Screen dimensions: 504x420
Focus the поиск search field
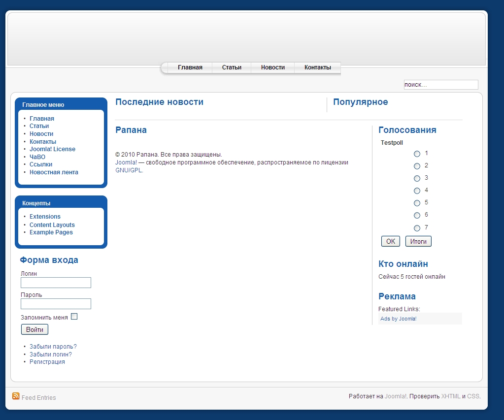pos(441,85)
